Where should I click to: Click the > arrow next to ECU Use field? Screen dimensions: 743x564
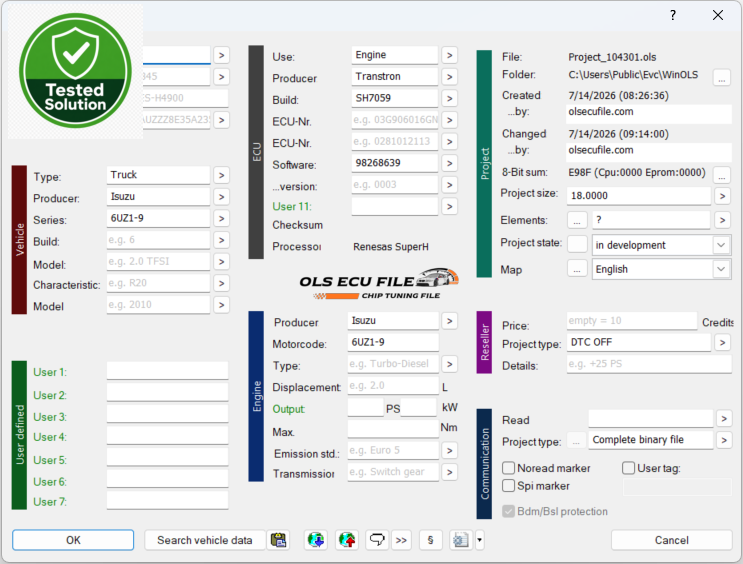click(449, 55)
